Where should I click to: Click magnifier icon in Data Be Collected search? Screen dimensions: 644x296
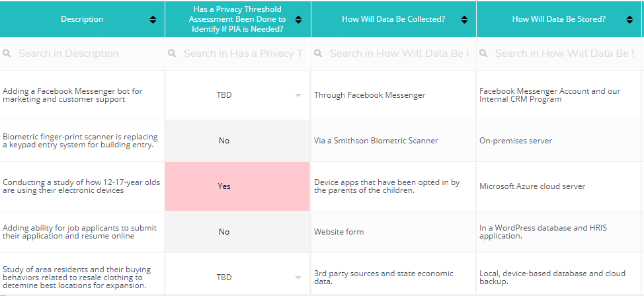(x=319, y=54)
